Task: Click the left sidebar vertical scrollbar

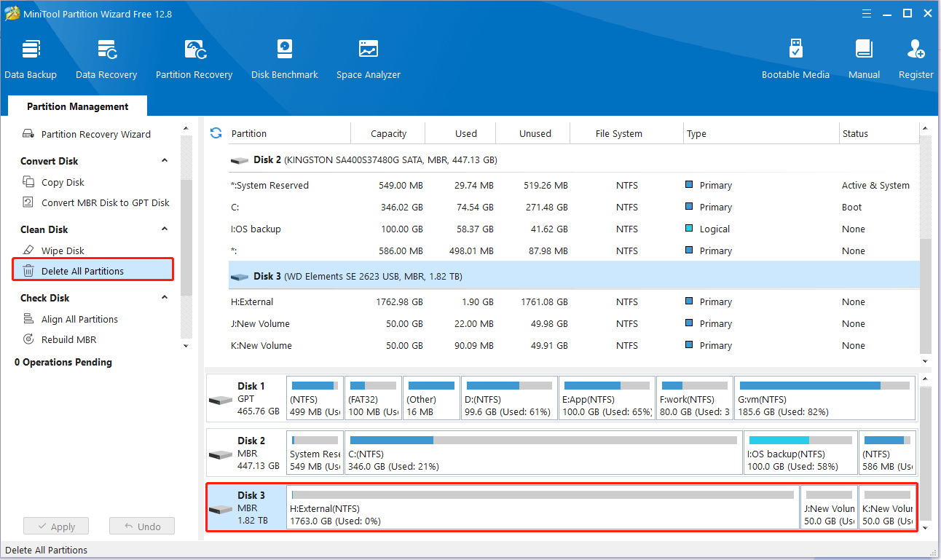Action: 186,237
